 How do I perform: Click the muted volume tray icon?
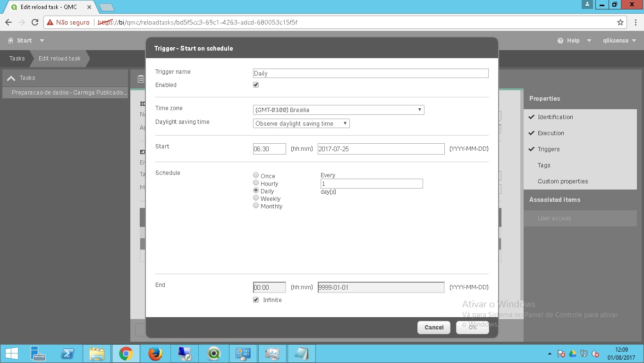pos(596,354)
